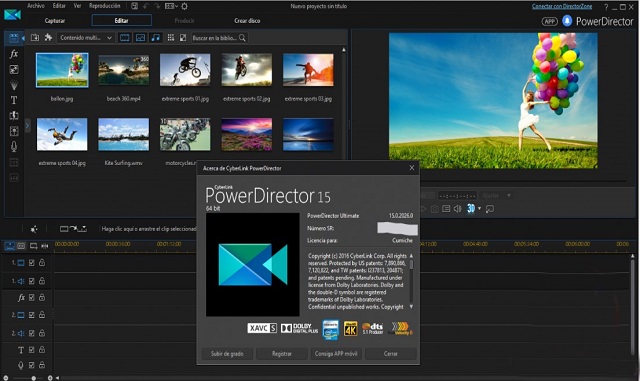
Task: Open the Reproducción menu
Action: pos(104,6)
